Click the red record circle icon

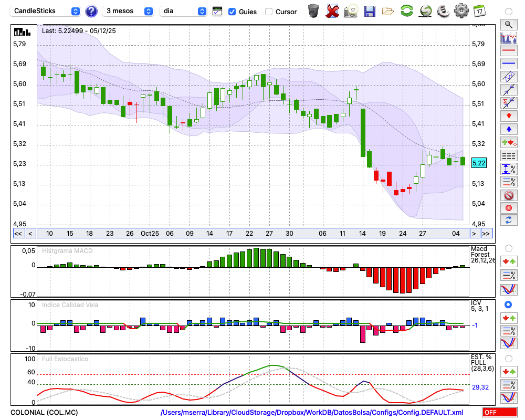click(x=509, y=208)
